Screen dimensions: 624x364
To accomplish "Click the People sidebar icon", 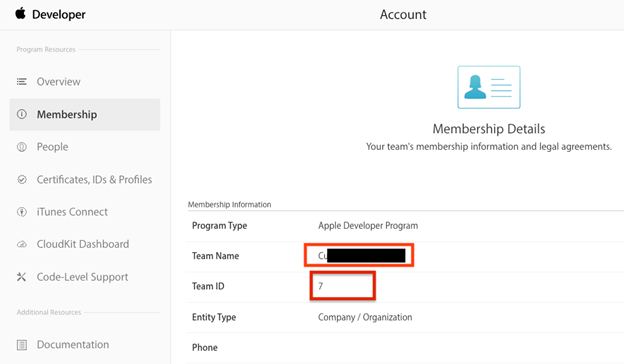I will tap(22, 147).
